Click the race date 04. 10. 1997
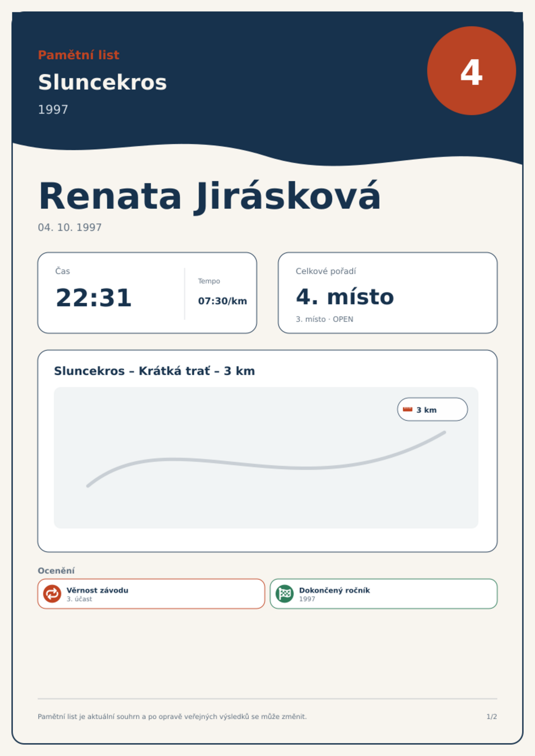The image size is (535, 756). [70, 228]
